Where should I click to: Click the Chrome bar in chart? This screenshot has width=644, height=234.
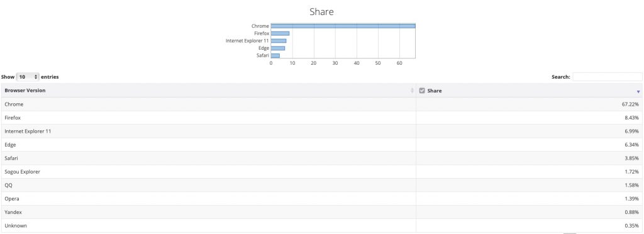343,26
